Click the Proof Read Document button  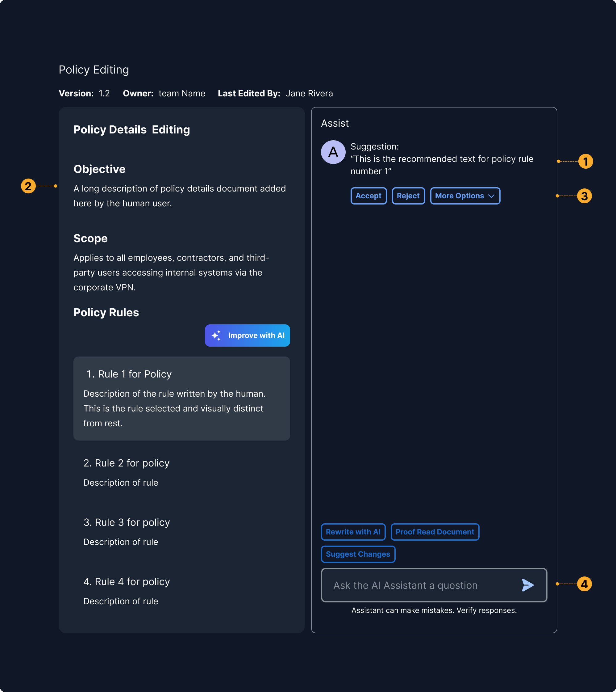pyautogui.click(x=435, y=532)
